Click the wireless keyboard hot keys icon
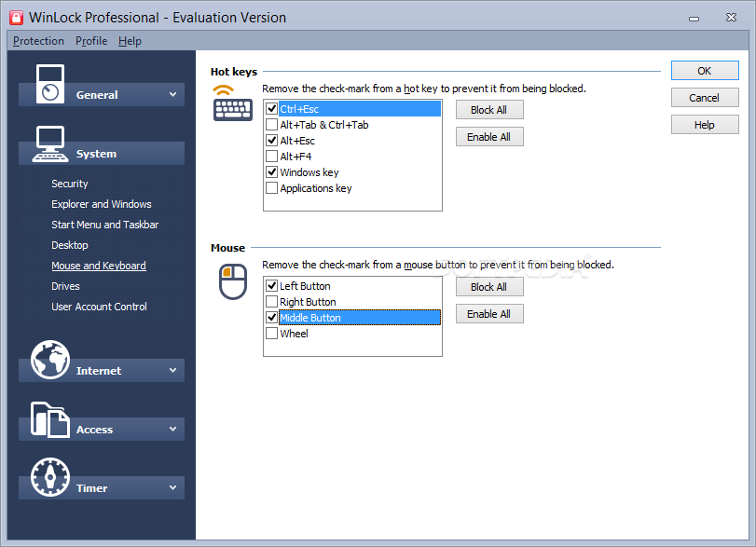756x547 pixels. pos(233,103)
